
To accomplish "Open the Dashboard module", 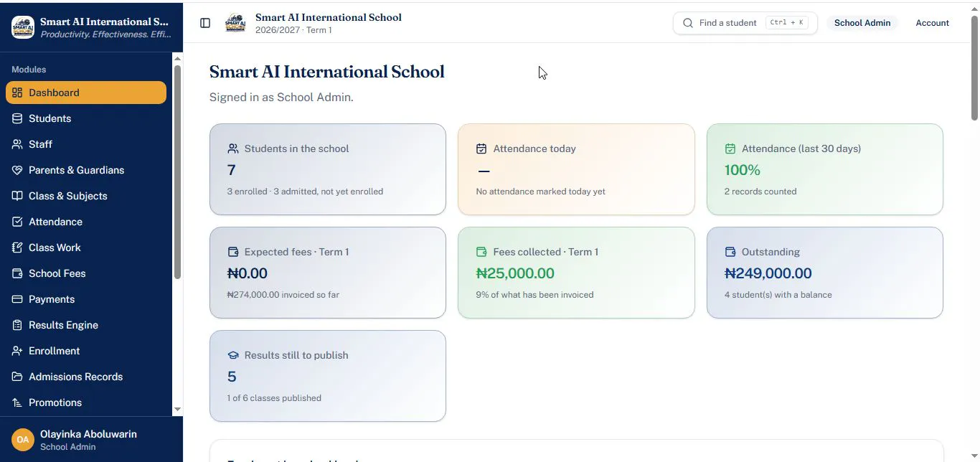I will 86,93.
